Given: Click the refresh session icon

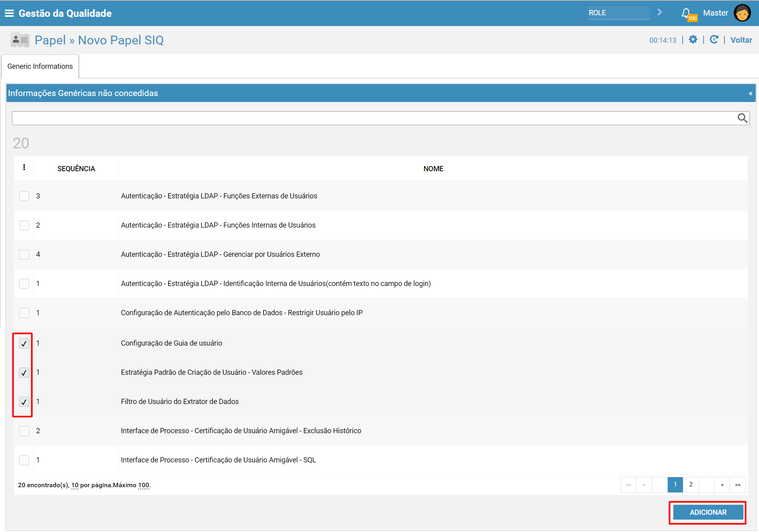Looking at the screenshot, I should point(714,40).
